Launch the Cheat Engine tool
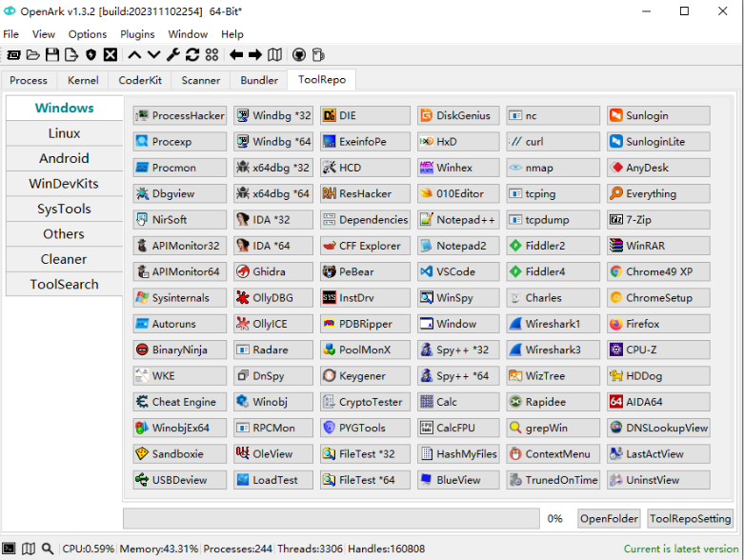 (x=180, y=402)
